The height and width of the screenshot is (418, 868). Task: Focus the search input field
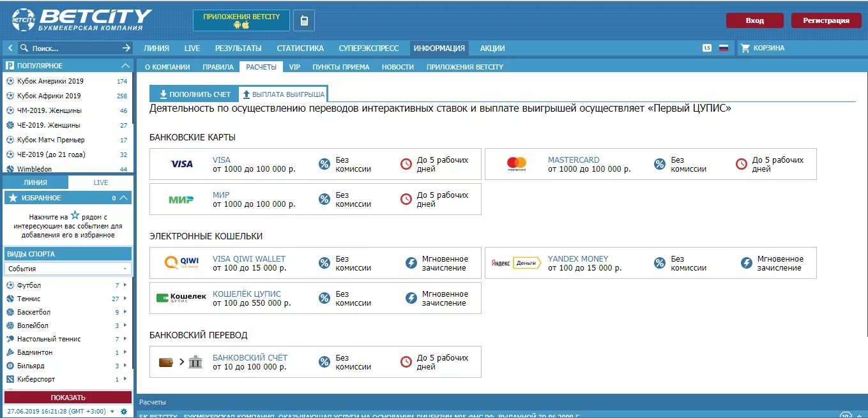(75, 48)
